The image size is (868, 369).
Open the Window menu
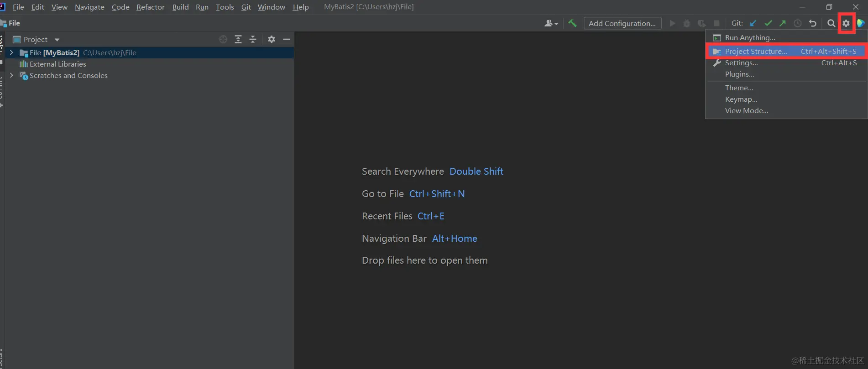pyautogui.click(x=271, y=7)
